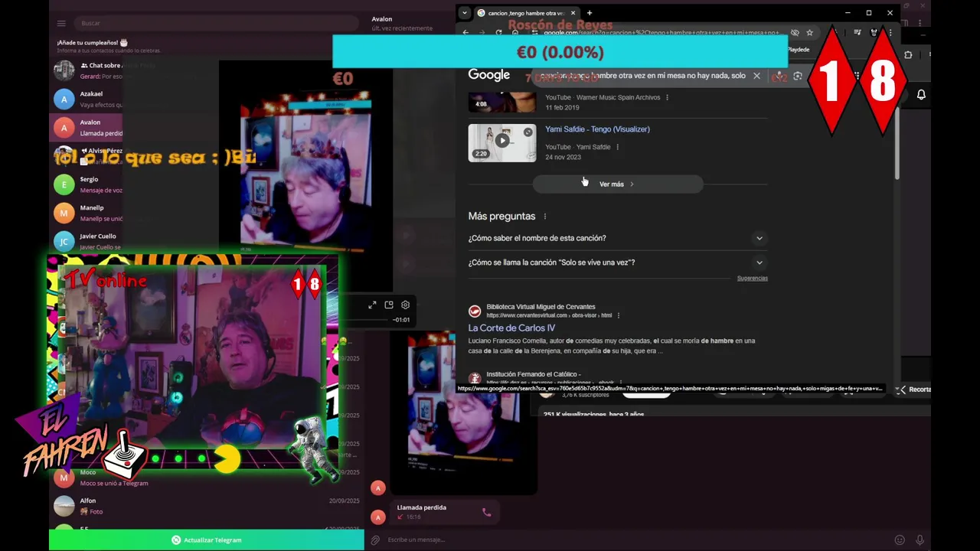Open the Yami Safdie - Tengo (Visualizer) link

click(x=597, y=129)
